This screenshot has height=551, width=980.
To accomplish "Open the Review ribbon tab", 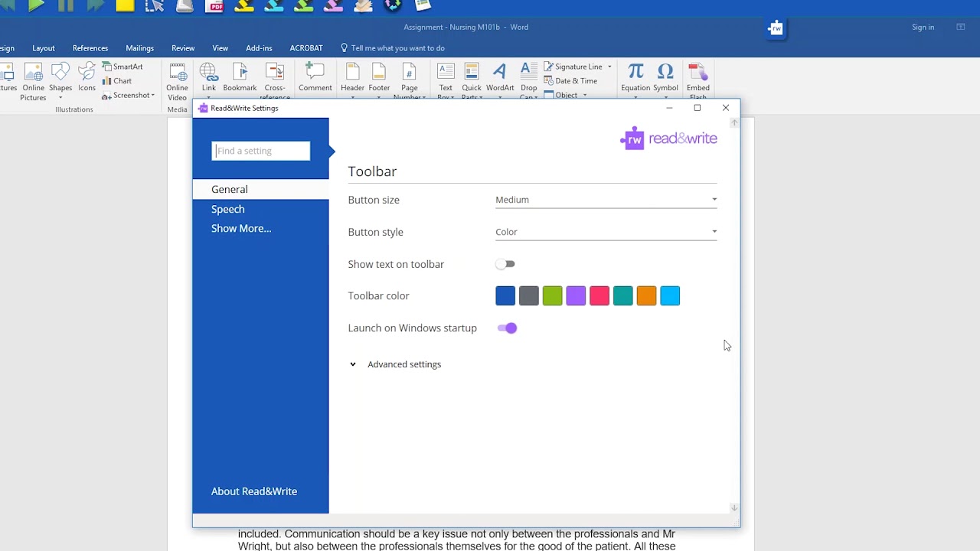I will (x=183, y=48).
